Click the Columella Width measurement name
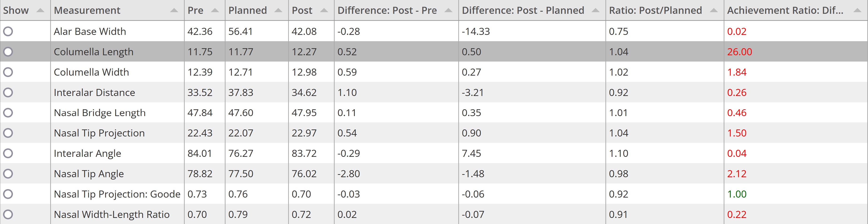Screen dimensions: 868x224 [91, 72]
